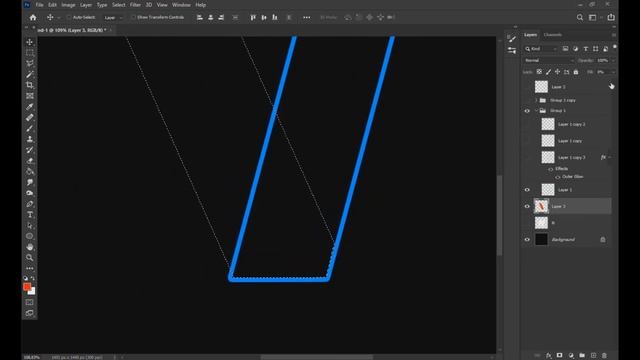Viewport: 640px width, 360px height.
Task: Select the Eraser tool
Action: click(x=30, y=160)
